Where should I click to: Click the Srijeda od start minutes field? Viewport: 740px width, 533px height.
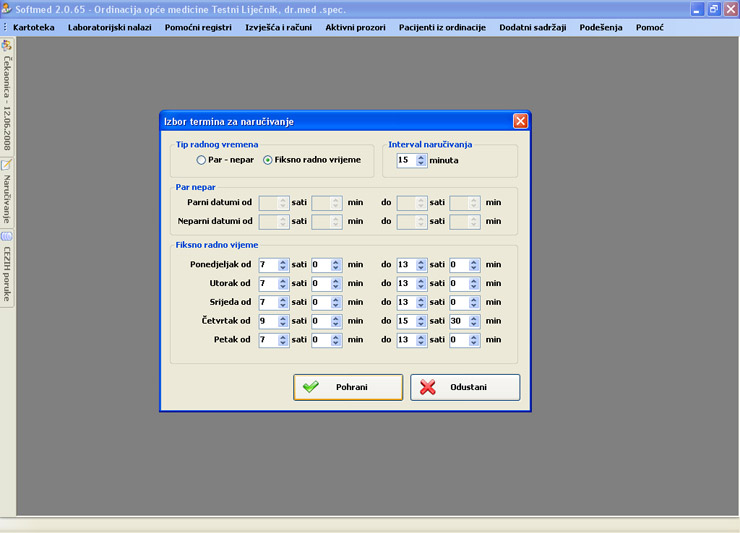(x=320, y=303)
